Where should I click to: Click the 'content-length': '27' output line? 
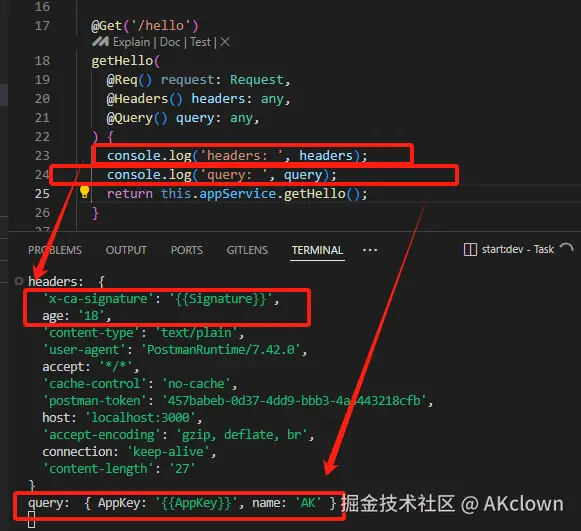(119, 469)
